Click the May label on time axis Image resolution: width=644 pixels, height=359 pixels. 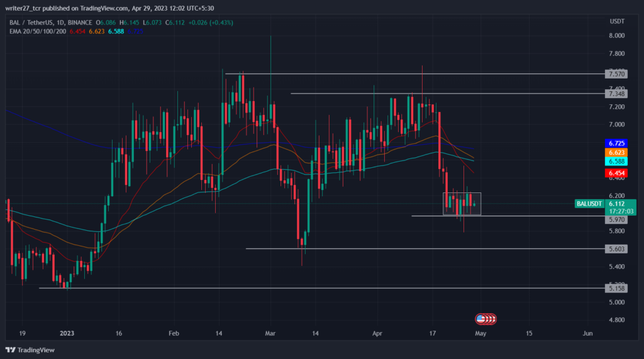click(480, 333)
